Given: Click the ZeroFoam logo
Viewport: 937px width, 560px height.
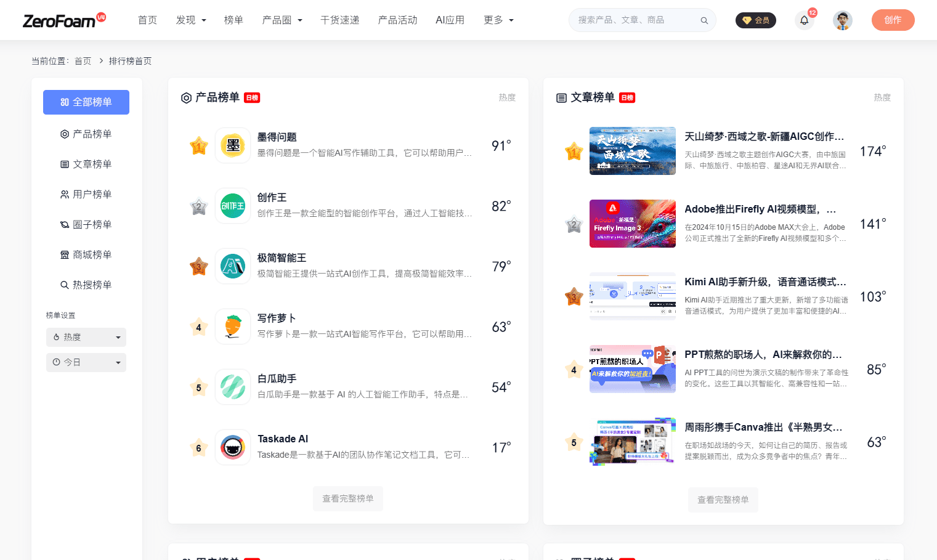Looking at the screenshot, I should click(64, 20).
